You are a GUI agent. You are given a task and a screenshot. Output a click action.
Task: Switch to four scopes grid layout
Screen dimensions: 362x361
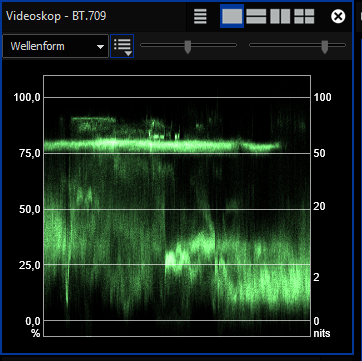click(x=304, y=16)
